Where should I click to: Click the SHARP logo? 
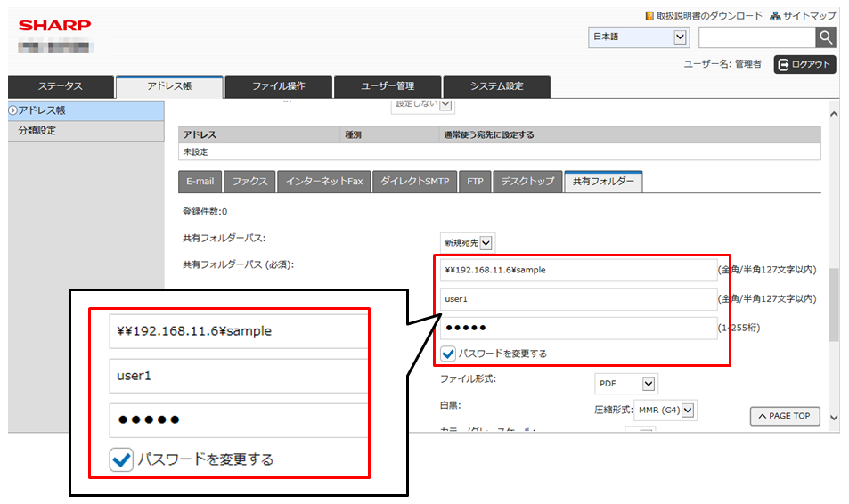tap(54, 26)
